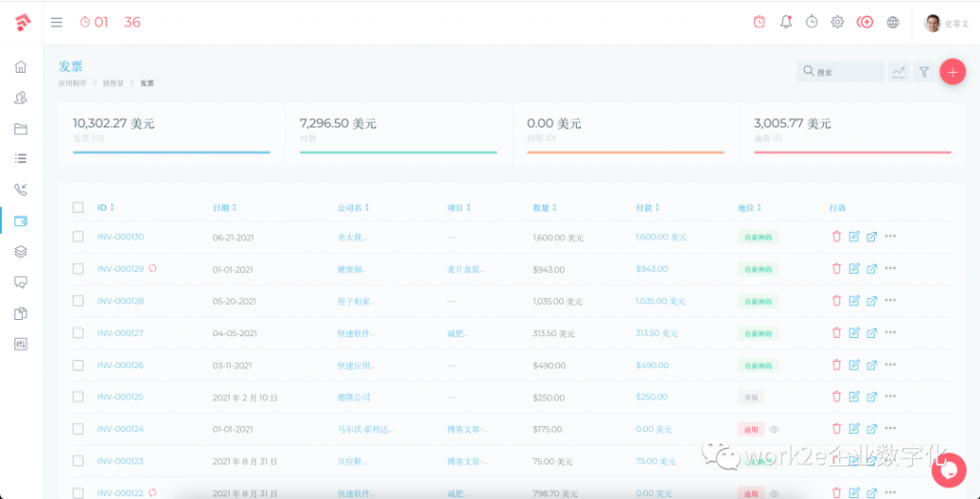Sort by 公司名 column header
The height and width of the screenshot is (499, 980).
[353, 207]
